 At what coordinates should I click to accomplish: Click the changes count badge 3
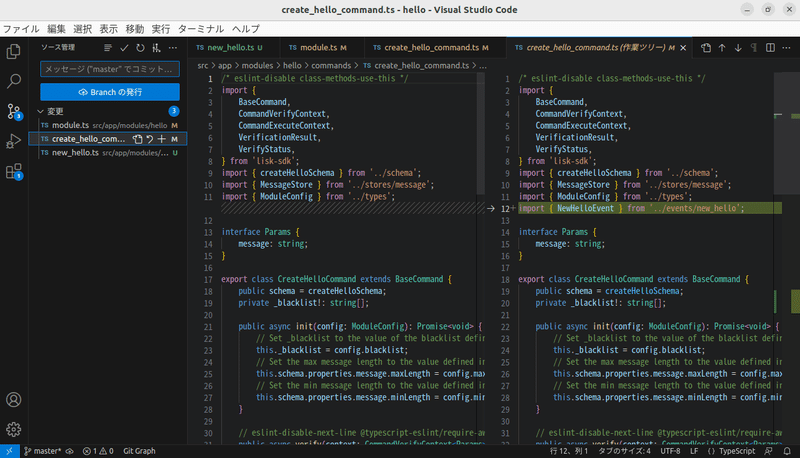173,111
